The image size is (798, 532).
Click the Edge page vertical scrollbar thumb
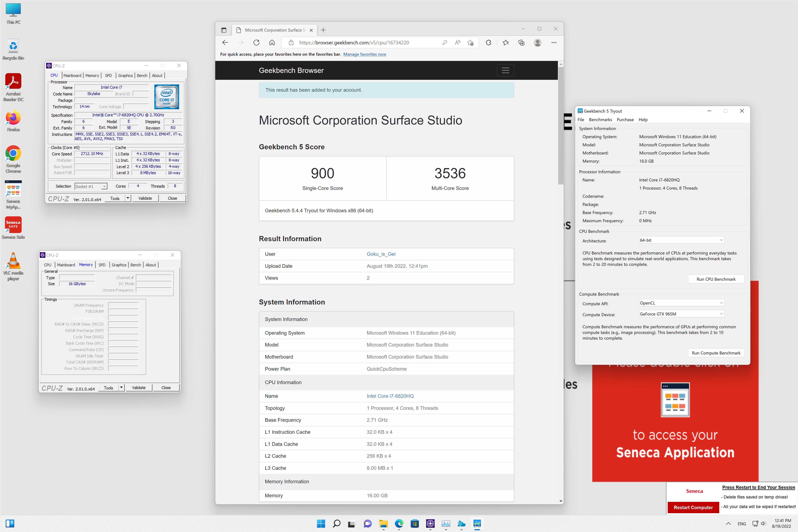pos(561,126)
